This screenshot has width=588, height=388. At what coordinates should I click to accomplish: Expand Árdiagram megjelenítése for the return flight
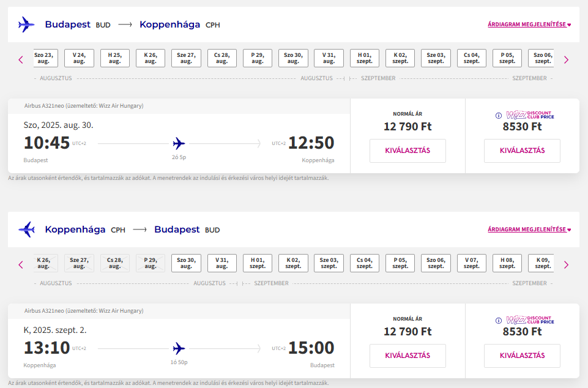point(529,229)
